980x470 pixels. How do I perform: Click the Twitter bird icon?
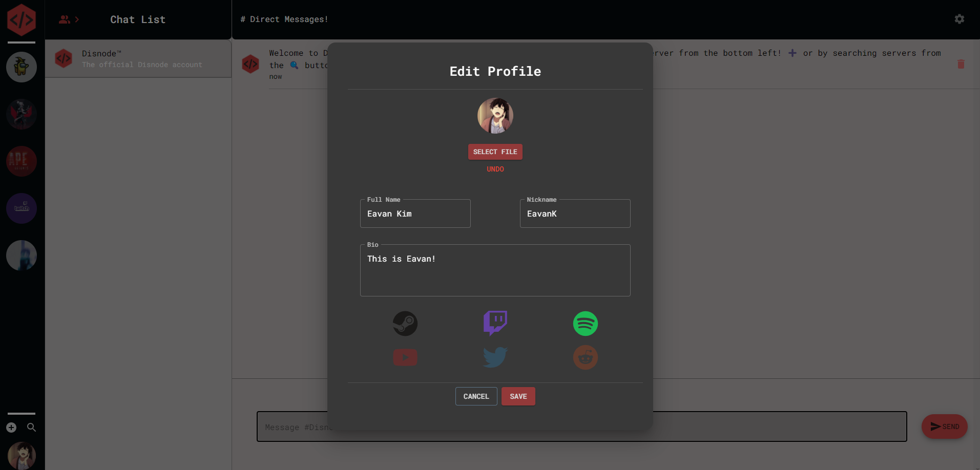pos(495,357)
